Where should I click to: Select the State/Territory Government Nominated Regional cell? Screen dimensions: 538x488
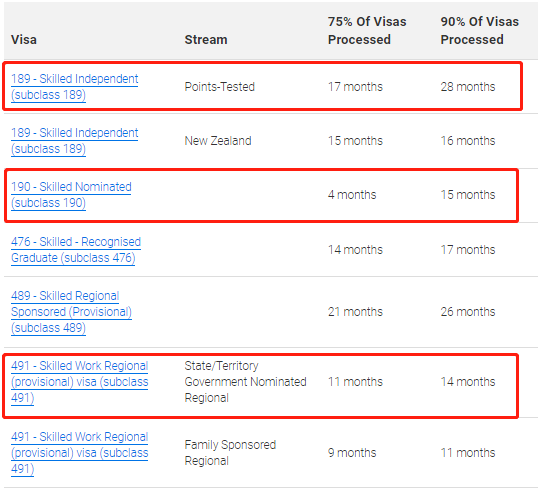click(x=245, y=382)
